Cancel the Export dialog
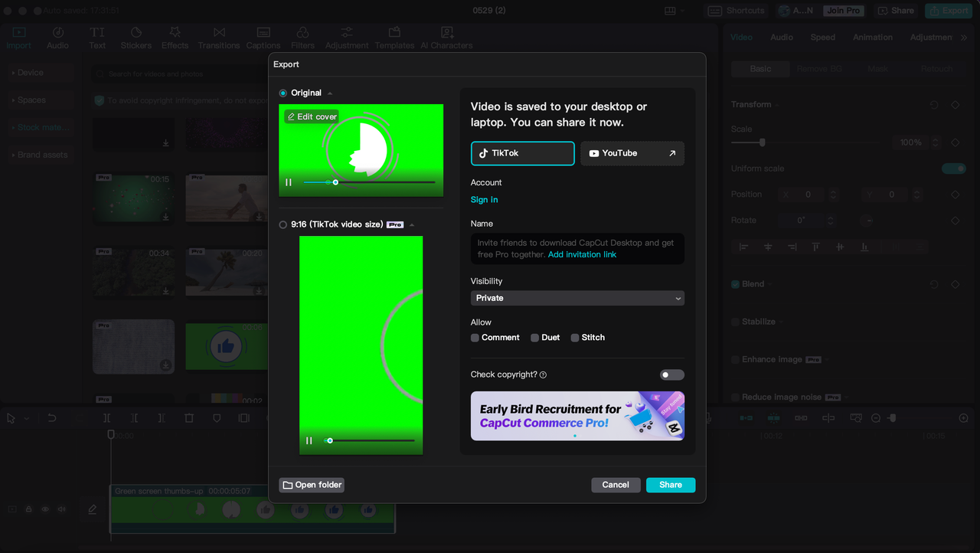 [x=616, y=485]
